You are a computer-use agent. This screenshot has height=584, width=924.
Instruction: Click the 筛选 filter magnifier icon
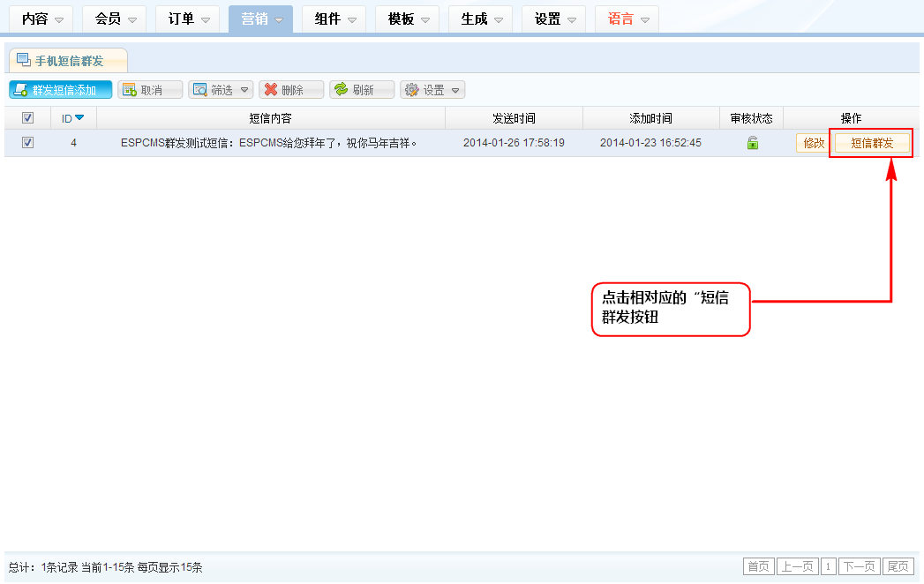[x=199, y=90]
